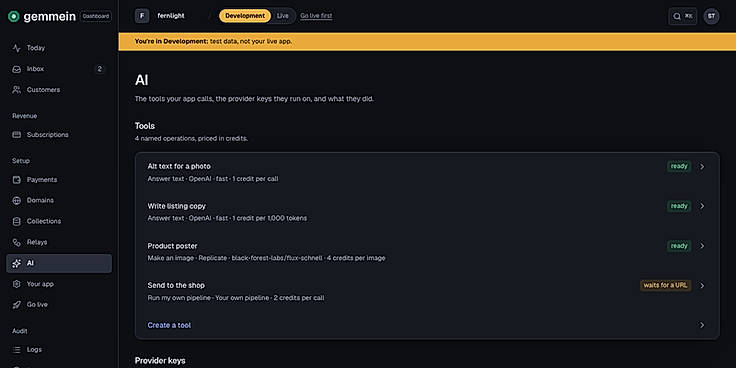Click the Provider keys heading
Screen dimensions: 736x368
tap(160, 360)
